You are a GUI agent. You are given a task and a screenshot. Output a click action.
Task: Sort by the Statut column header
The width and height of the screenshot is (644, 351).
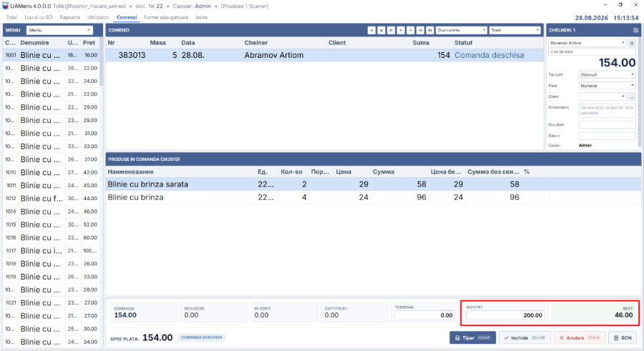tap(497, 43)
